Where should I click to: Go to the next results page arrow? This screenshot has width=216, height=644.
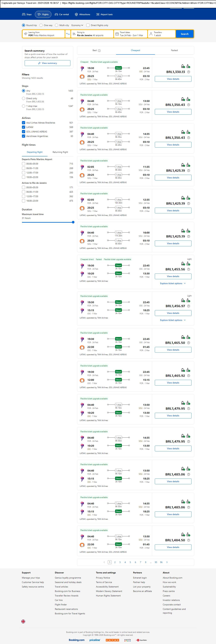pyautogui.click(x=167, y=562)
